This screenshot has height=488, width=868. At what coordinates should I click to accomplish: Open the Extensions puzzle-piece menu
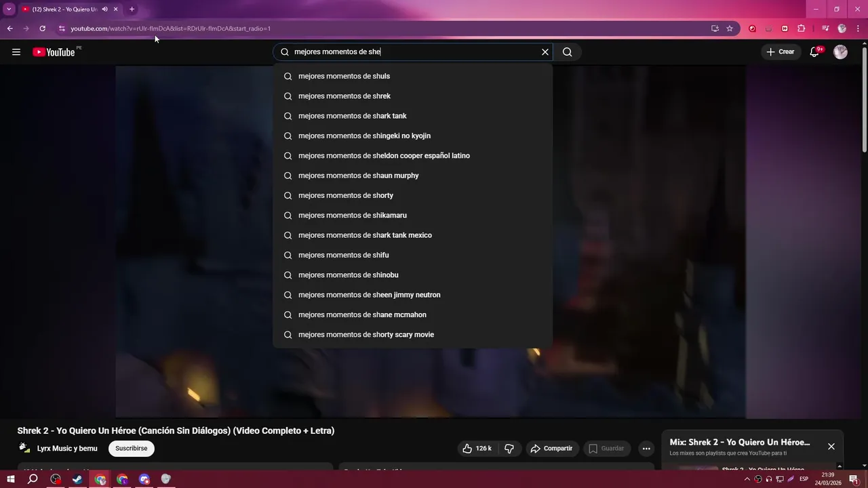click(802, 28)
